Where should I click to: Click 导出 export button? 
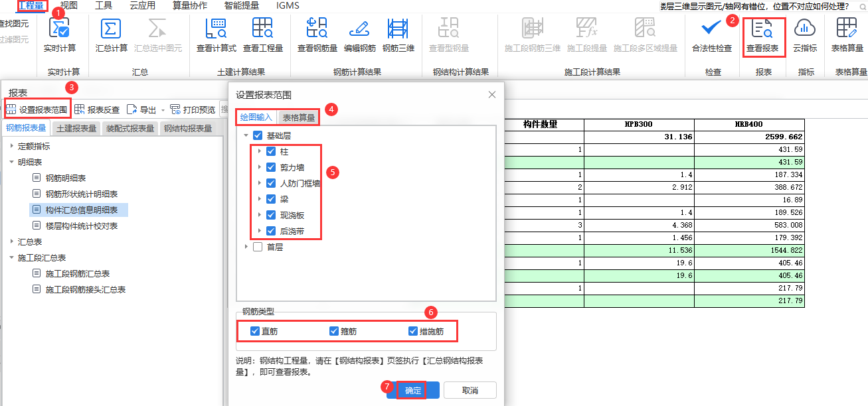[142, 109]
